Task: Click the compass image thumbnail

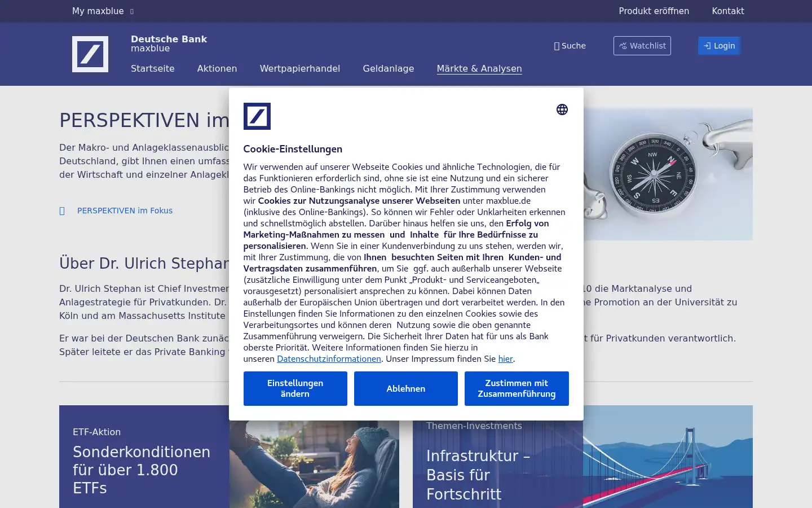Action: (668, 174)
